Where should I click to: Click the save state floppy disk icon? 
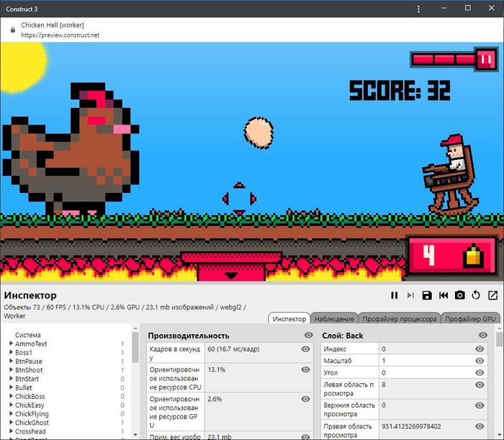pos(427,295)
